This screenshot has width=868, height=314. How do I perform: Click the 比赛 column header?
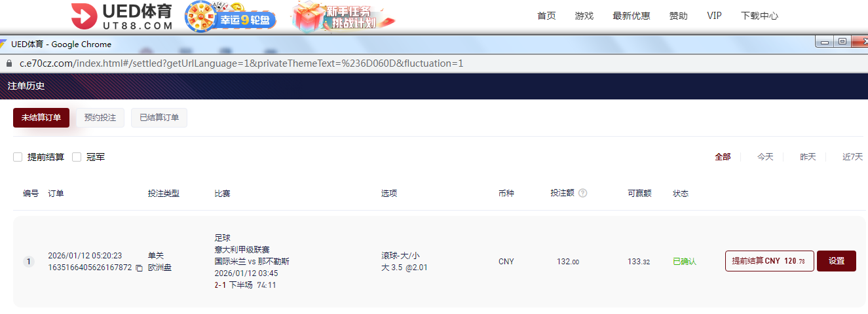222,194
